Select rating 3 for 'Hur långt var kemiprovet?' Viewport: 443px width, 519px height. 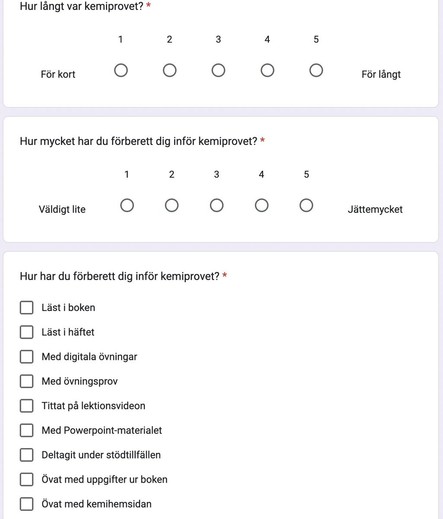pyautogui.click(x=218, y=70)
